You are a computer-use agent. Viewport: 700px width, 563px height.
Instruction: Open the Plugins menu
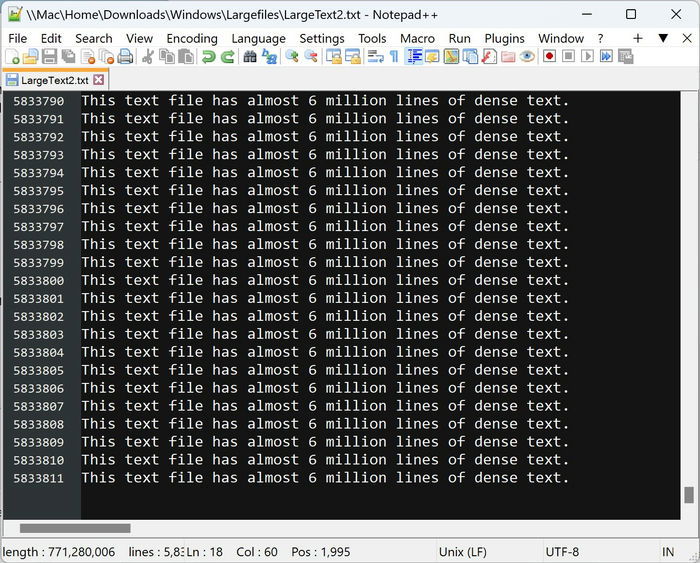(504, 38)
